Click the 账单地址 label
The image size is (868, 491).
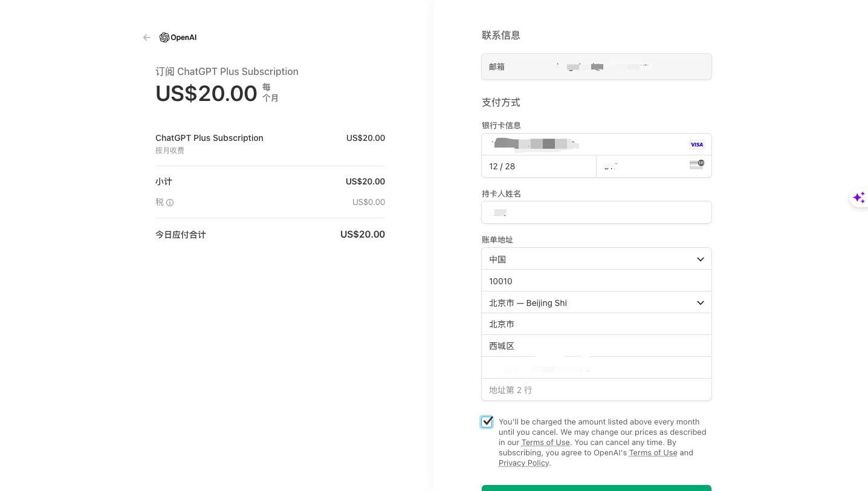(x=497, y=239)
